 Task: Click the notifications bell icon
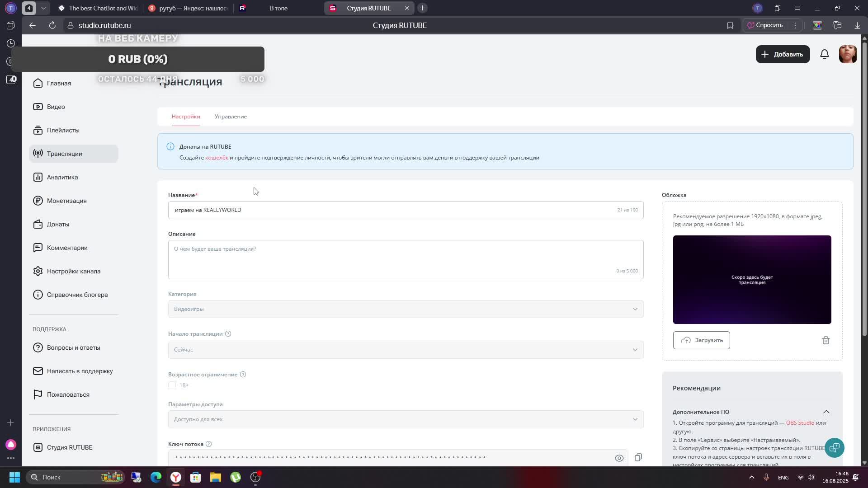[824, 54]
